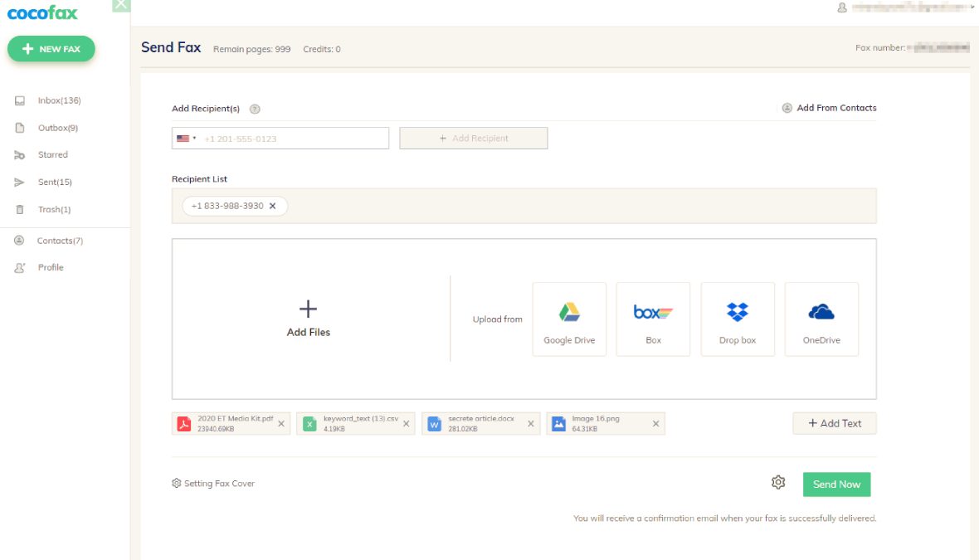The image size is (979, 560).
Task: Click the help icon beside Add Recipient(s)
Action: (256, 109)
